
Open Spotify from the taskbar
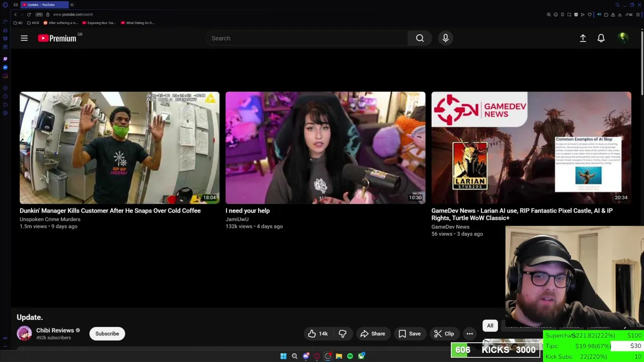coord(350,356)
